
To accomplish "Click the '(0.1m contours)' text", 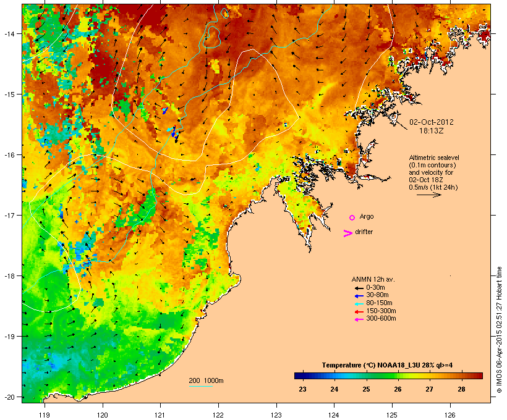I will (432, 165).
